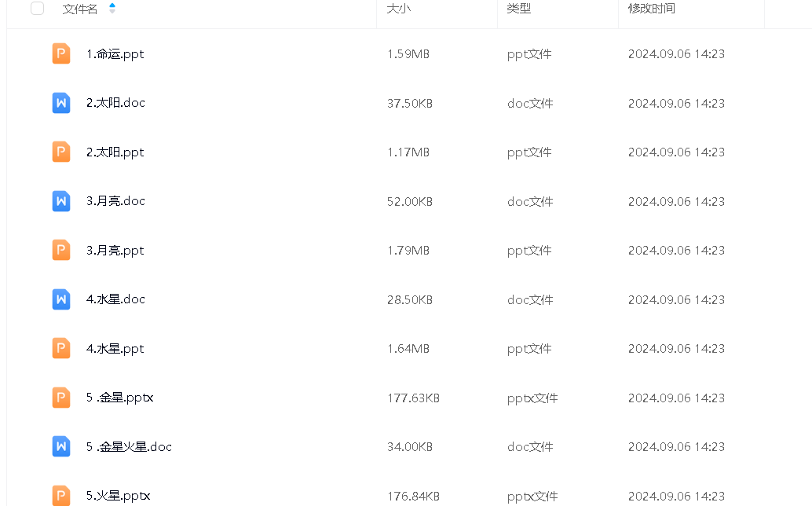
Task: Open the file named 5 .金星火星.doc
Action: (x=129, y=447)
